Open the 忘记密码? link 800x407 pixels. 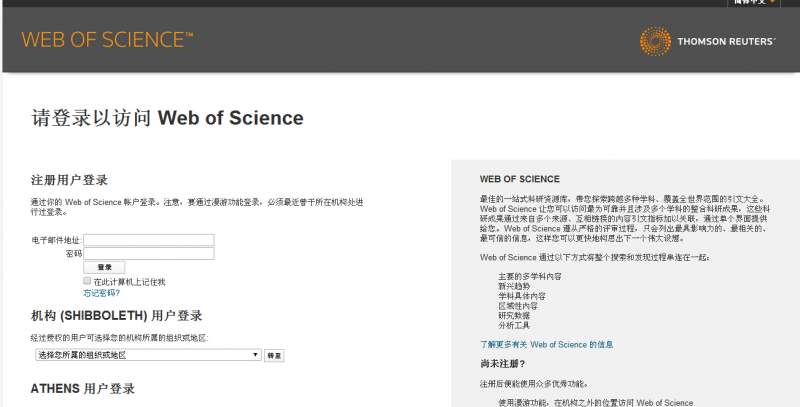[x=102, y=293]
